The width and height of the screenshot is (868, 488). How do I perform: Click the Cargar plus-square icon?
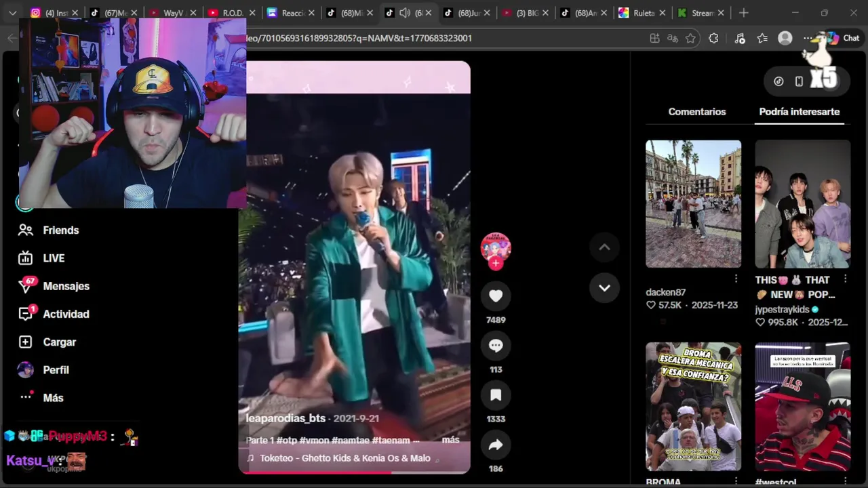(x=26, y=342)
